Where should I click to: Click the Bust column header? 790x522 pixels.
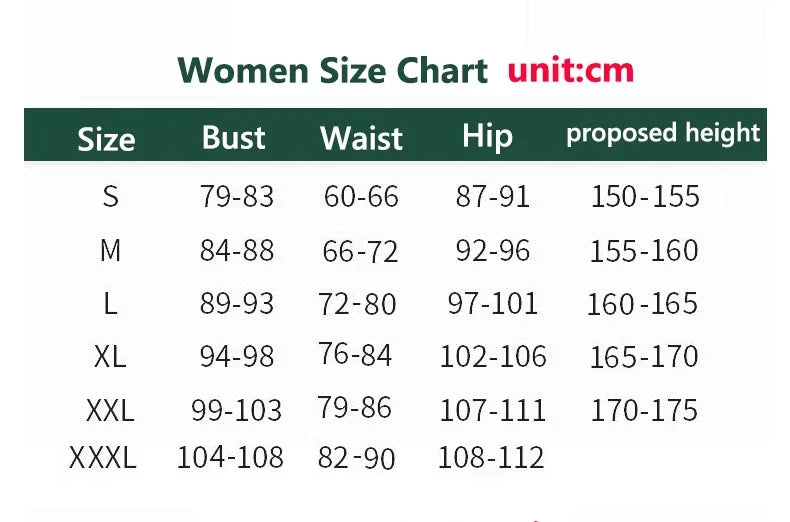tap(234, 137)
